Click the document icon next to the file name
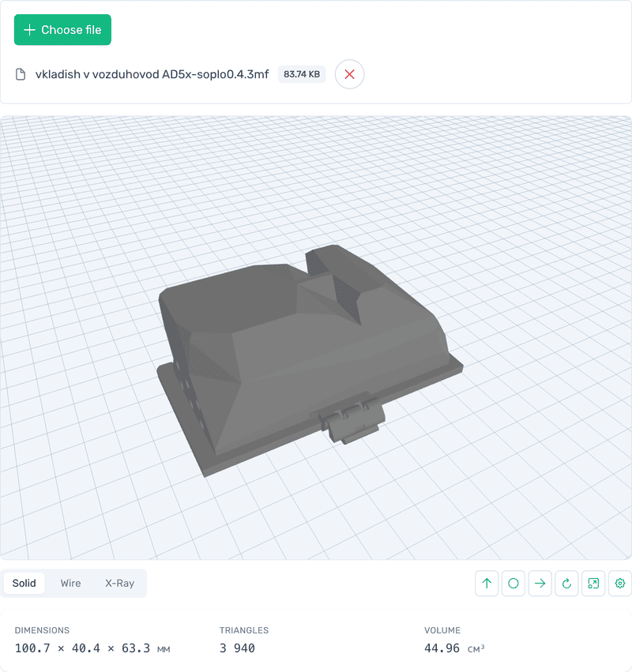Screen dimensions: 632x672 tap(21, 74)
